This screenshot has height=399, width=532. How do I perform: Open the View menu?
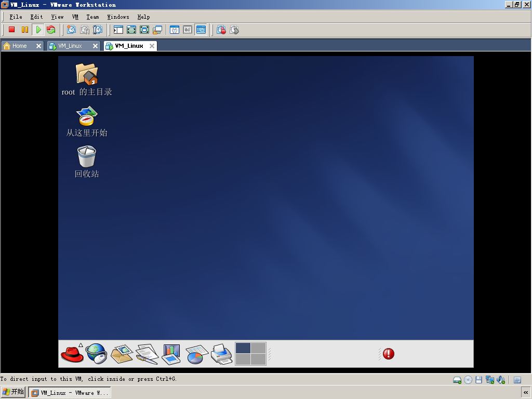57,17
